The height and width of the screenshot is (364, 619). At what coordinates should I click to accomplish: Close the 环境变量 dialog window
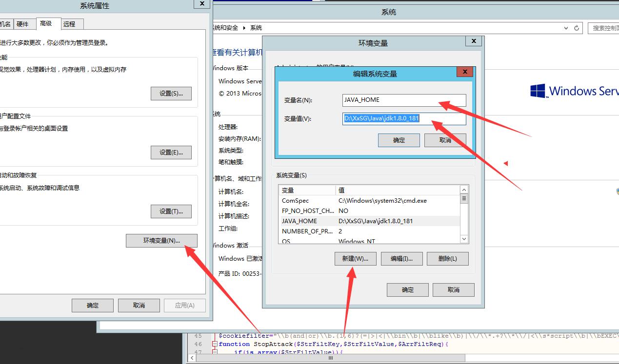click(x=473, y=41)
